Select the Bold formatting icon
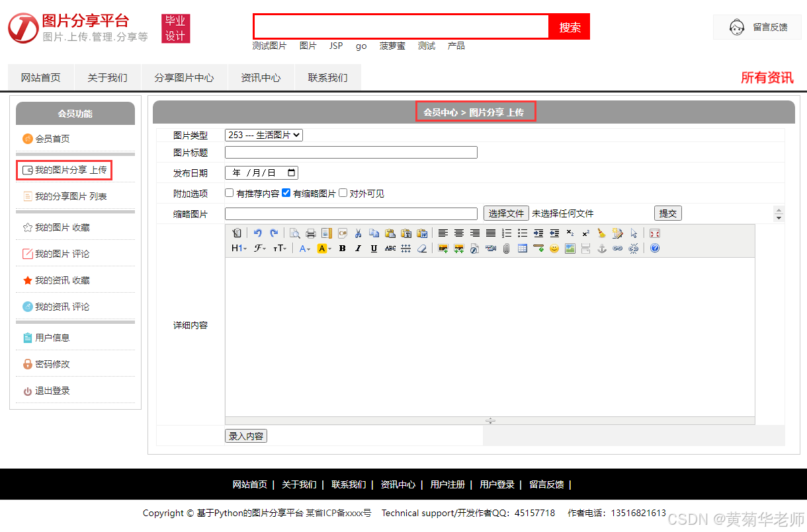Image resolution: width=807 pixels, height=532 pixels. (x=341, y=248)
